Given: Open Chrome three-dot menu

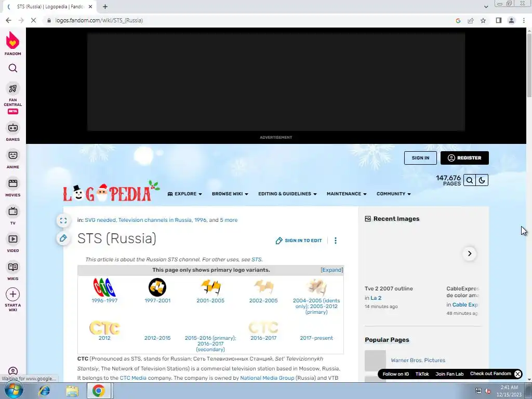Looking at the screenshot, I should (524, 20).
